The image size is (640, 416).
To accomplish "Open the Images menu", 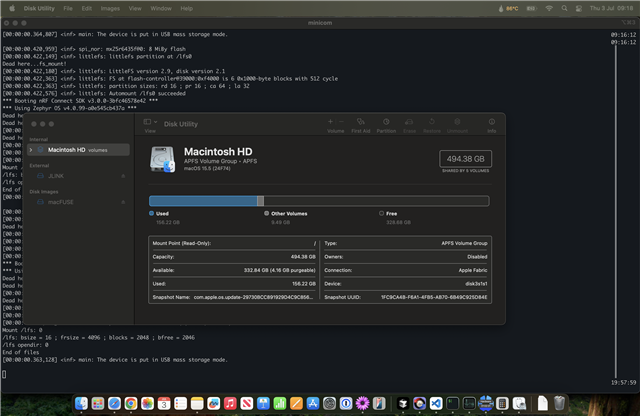I will point(110,8).
